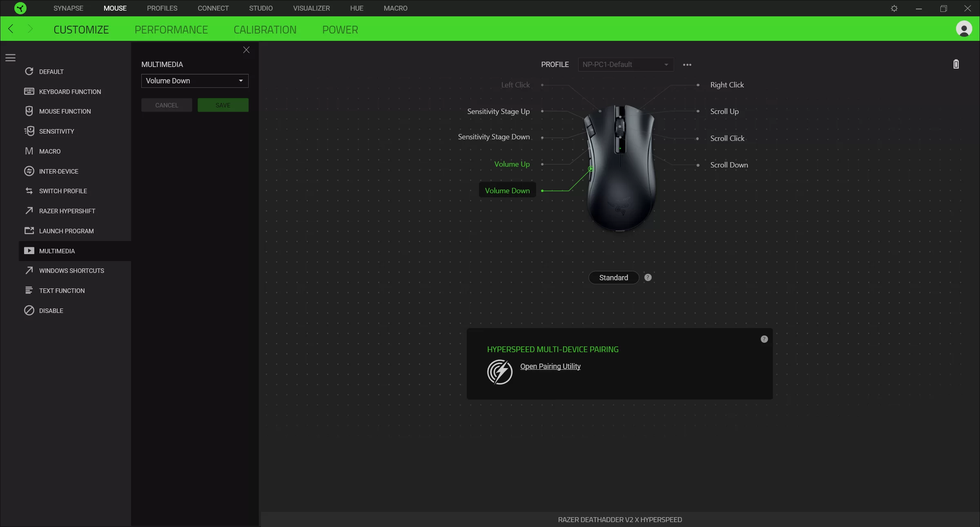Click the Razer Hypershift arrow icon
The width and height of the screenshot is (980, 527).
pyautogui.click(x=29, y=210)
